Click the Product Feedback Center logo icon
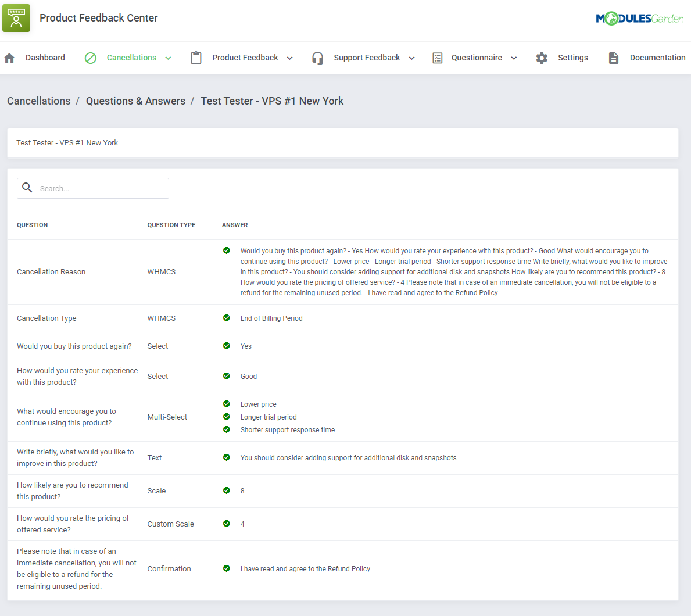Viewport: 691px width, 616px height. click(x=16, y=18)
